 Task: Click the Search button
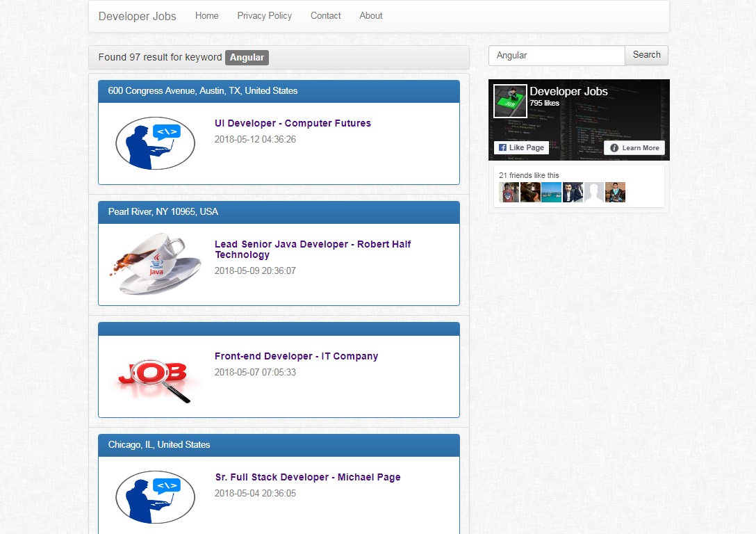[646, 55]
